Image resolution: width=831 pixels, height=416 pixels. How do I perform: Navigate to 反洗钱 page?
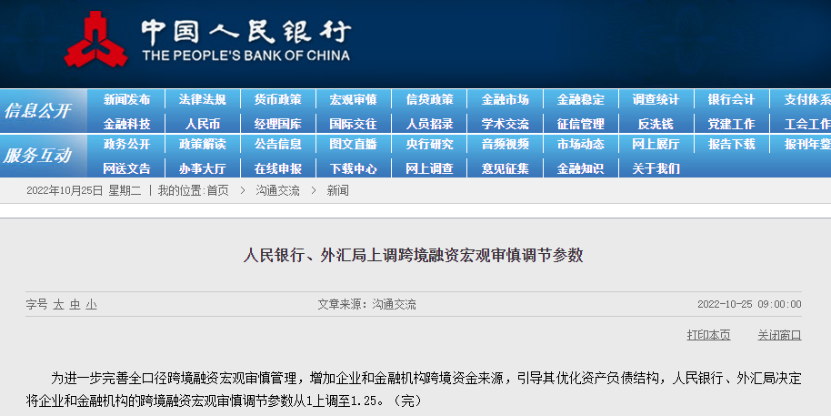tap(656, 124)
